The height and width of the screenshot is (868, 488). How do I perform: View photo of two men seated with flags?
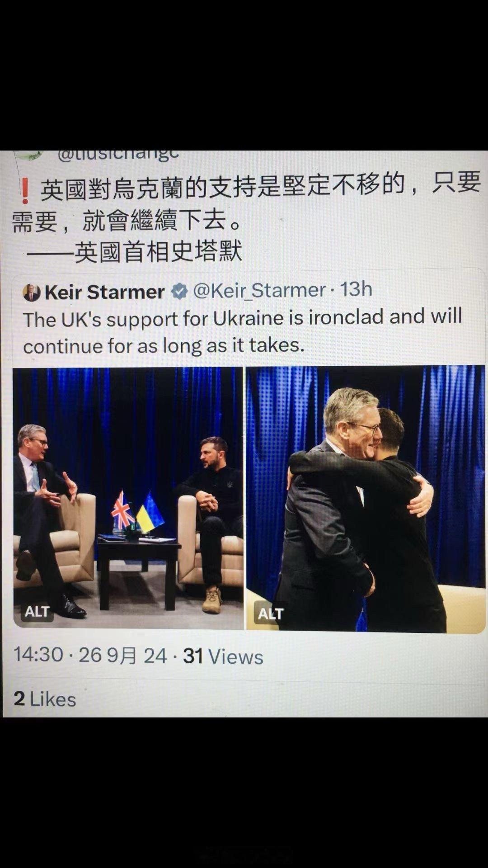[128, 498]
